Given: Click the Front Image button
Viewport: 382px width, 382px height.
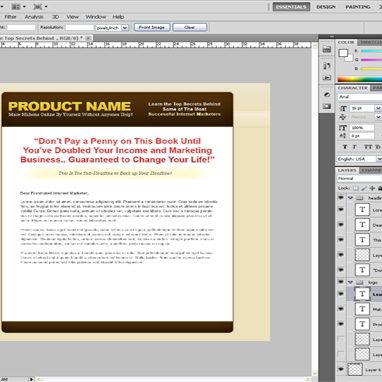Looking at the screenshot, I should [x=152, y=27].
